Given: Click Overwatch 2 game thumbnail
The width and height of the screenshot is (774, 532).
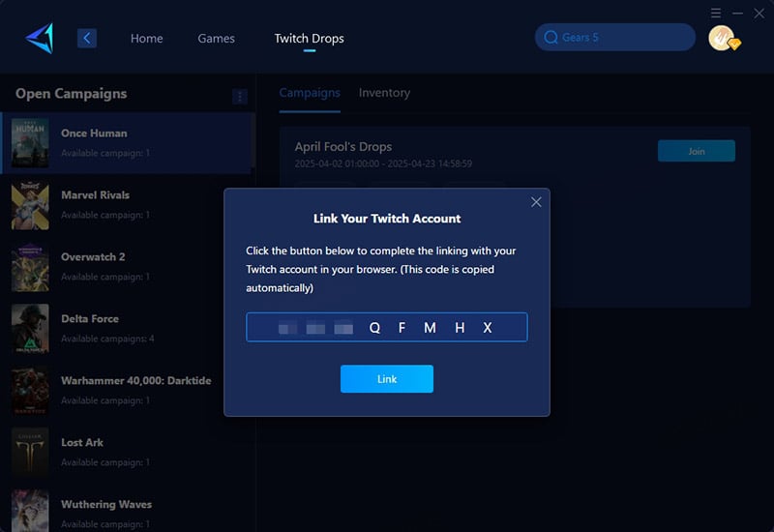Looking at the screenshot, I should tap(30, 267).
